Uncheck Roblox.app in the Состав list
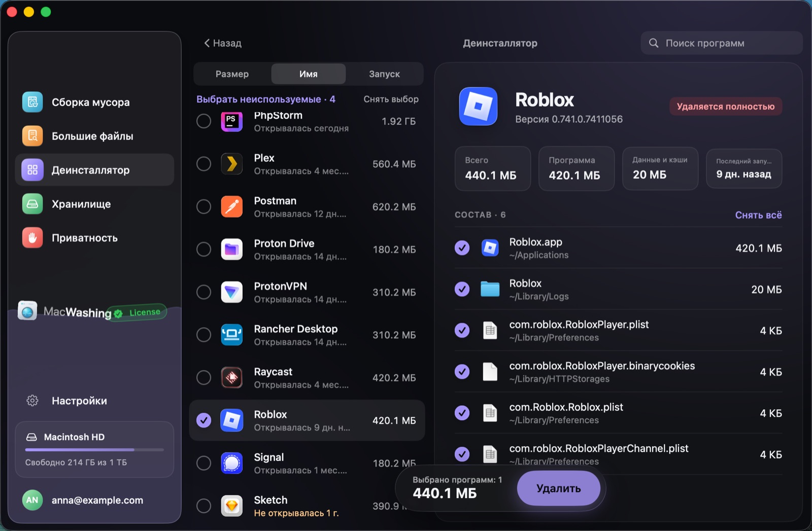This screenshot has width=812, height=531. (x=462, y=248)
